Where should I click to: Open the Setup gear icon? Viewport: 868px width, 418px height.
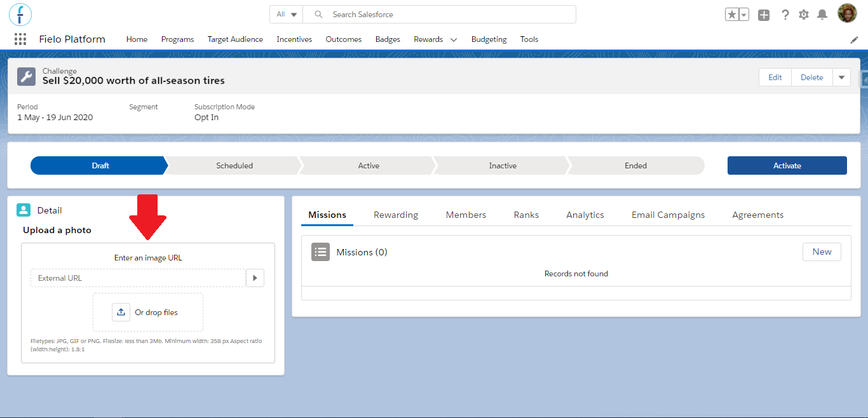tap(804, 15)
